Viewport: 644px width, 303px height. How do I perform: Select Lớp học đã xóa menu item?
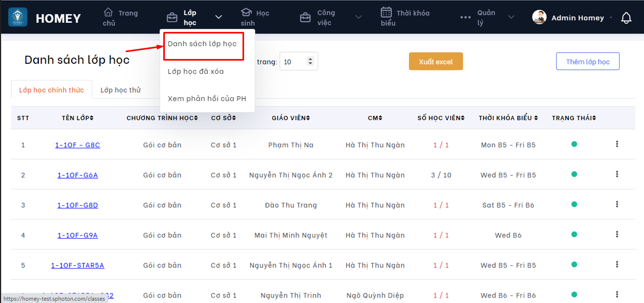(x=196, y=71)
